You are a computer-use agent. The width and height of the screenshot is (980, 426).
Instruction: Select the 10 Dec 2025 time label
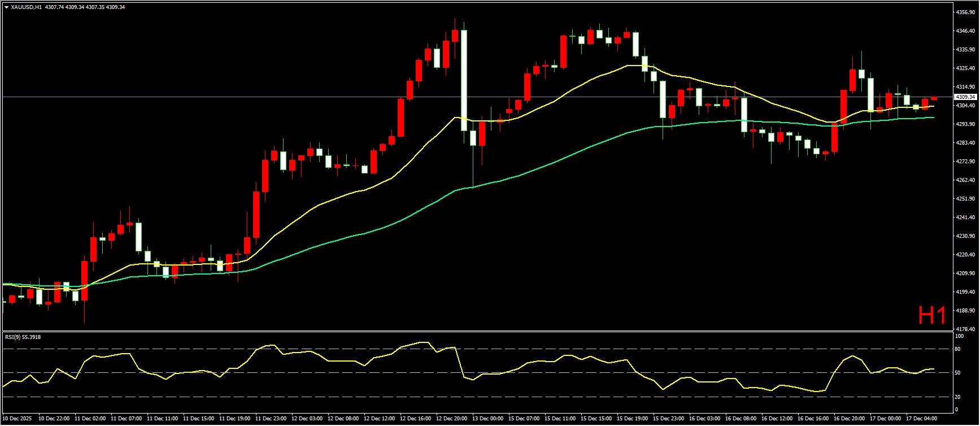[18, 419]
